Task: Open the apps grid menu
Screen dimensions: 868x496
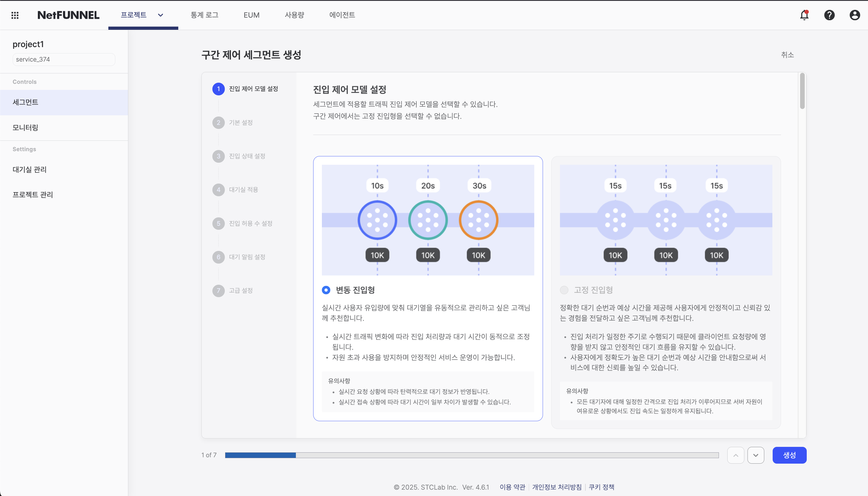Action: (x=15, y=15)
